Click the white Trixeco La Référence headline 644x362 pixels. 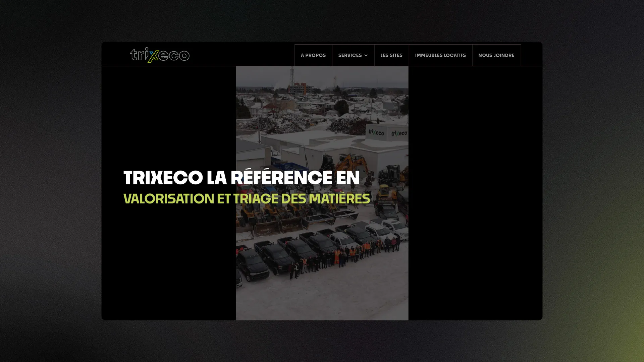click(241, 178)
